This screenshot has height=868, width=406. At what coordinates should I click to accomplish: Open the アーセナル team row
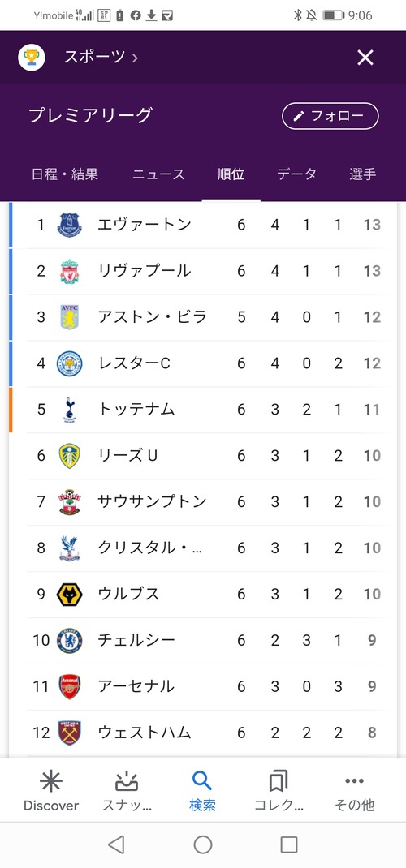[x=203, y=687]
